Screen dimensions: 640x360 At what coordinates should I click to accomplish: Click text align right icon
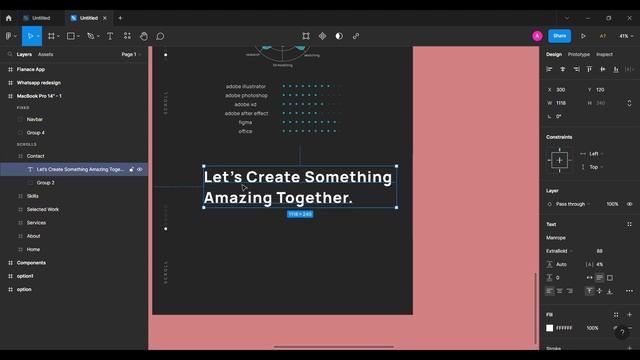(x=569, y=291)
